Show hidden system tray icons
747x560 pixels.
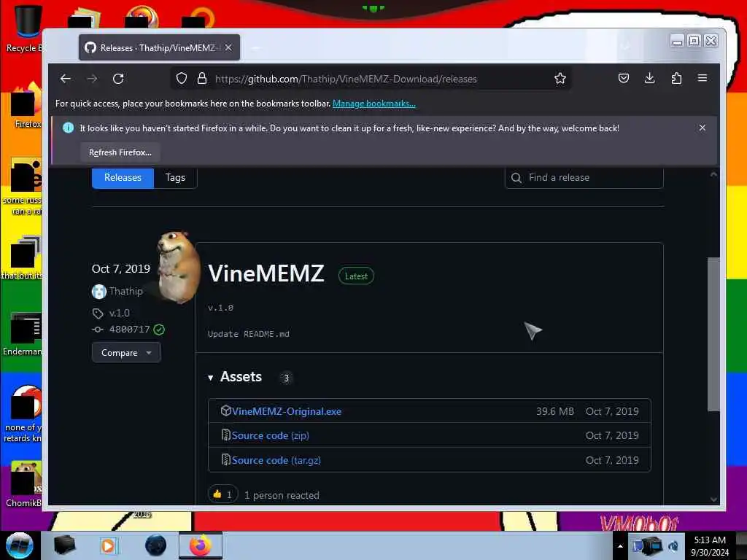click(x=620, y=546)
